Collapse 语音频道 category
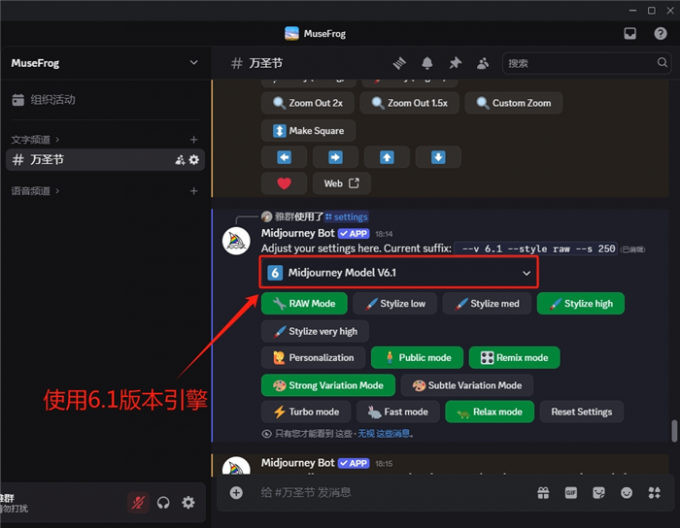This screenshot has width=680, height=528. click(35, 191)
